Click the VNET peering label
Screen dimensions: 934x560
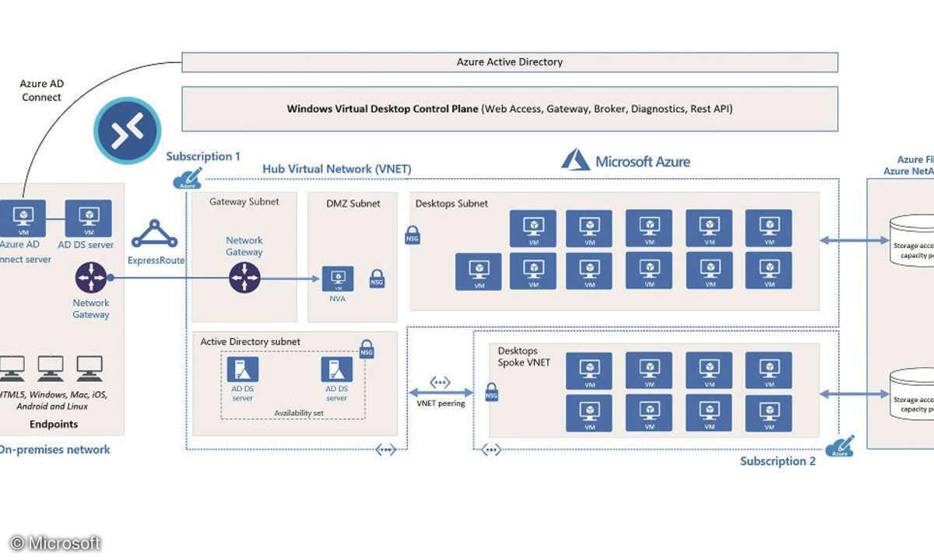click(441, 404)
